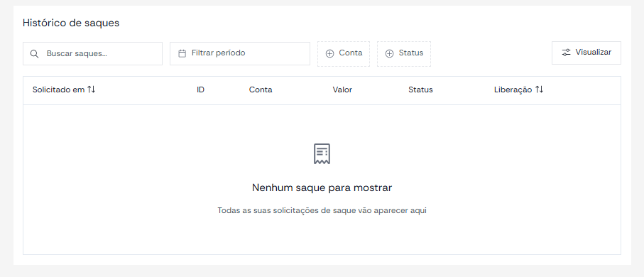Open the Filtrar período date picker
644x277 pixels.
(x=240, y=53)
